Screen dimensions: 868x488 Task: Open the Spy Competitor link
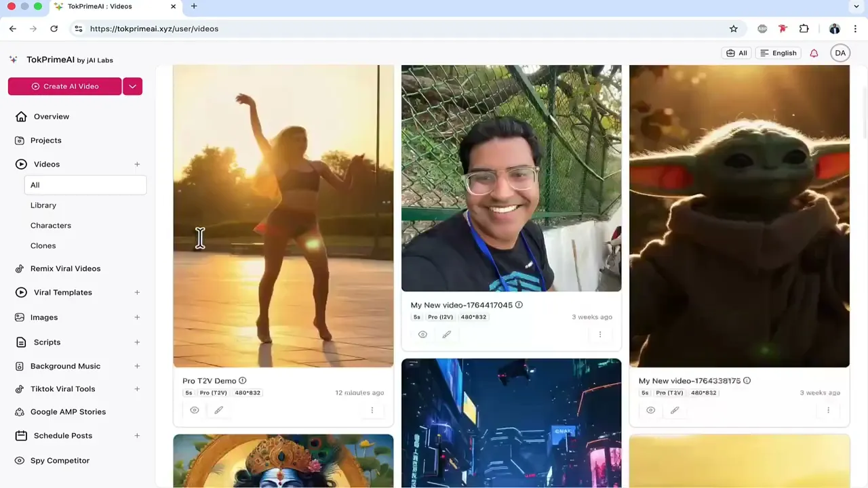(60, 461)
